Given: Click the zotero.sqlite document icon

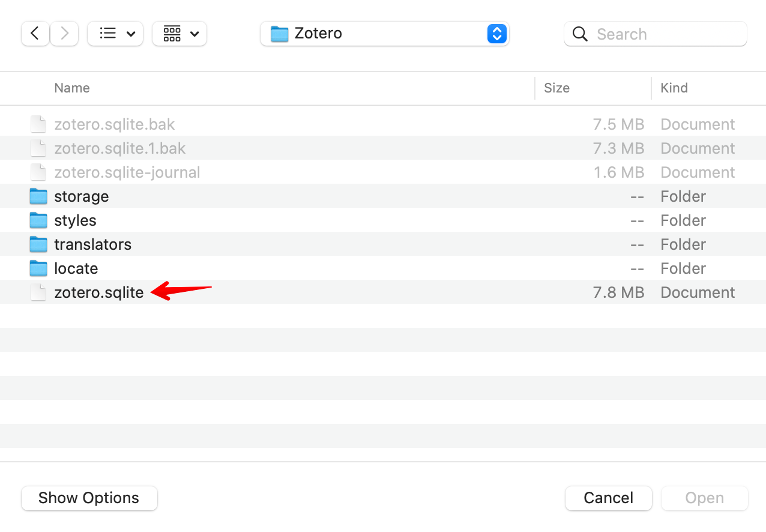Looking at the screenshot, I should click(38, 292).
